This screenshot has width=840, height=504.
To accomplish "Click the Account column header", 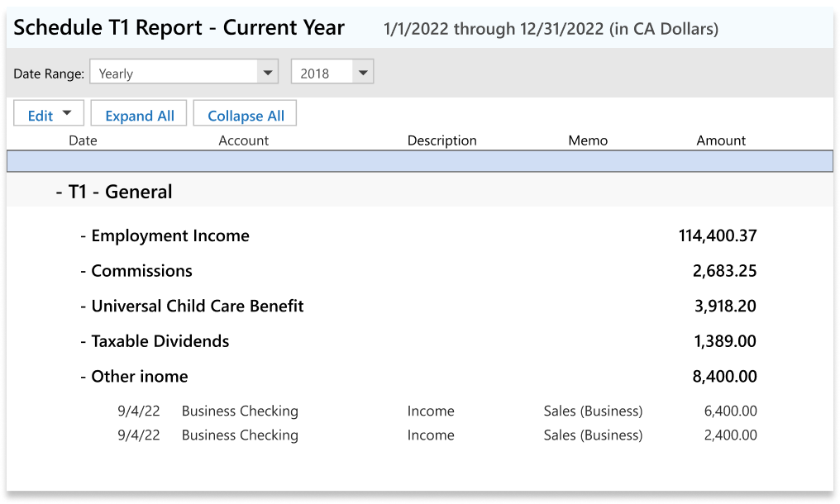I will click(x=243, y=140).
